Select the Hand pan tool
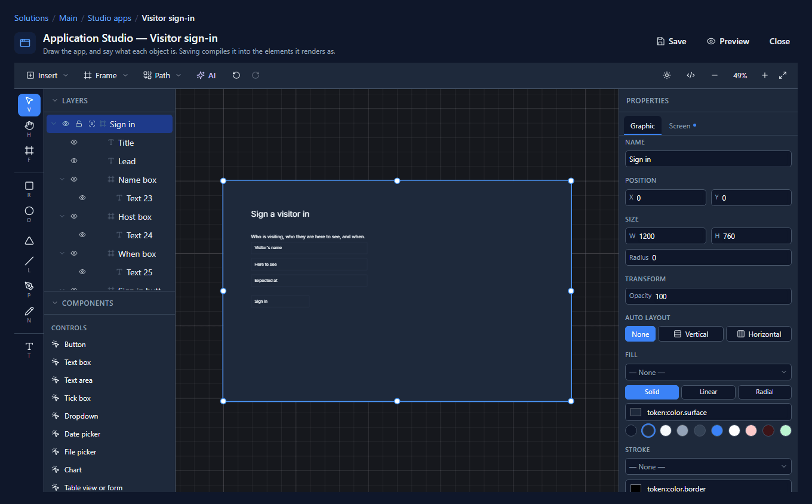The width and height of the screenshot is (812, 504). 29,128
